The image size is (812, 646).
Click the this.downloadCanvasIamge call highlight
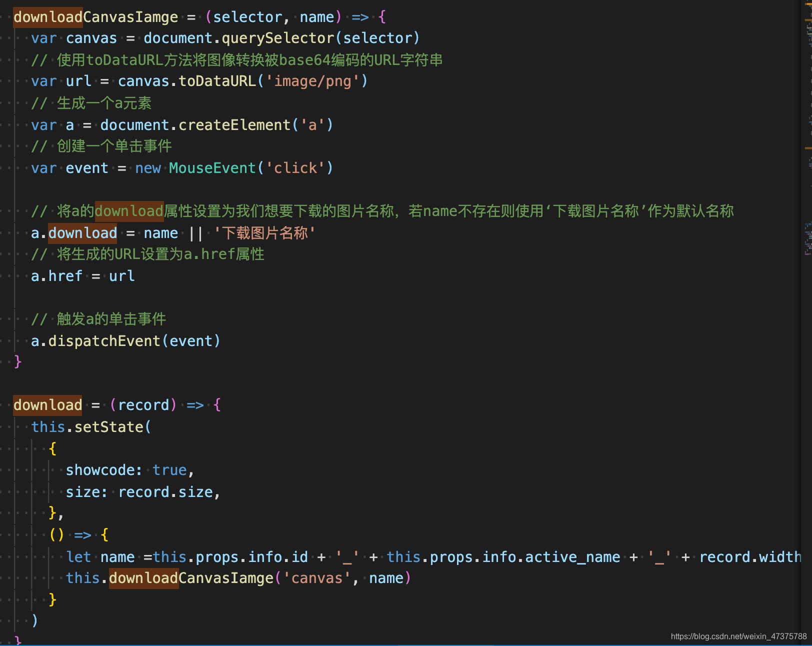143,578
